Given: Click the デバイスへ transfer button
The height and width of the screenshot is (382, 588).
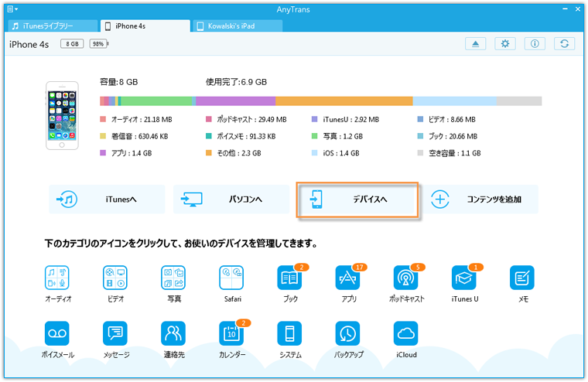Looking at the screenshot, I should coord(357,200).
